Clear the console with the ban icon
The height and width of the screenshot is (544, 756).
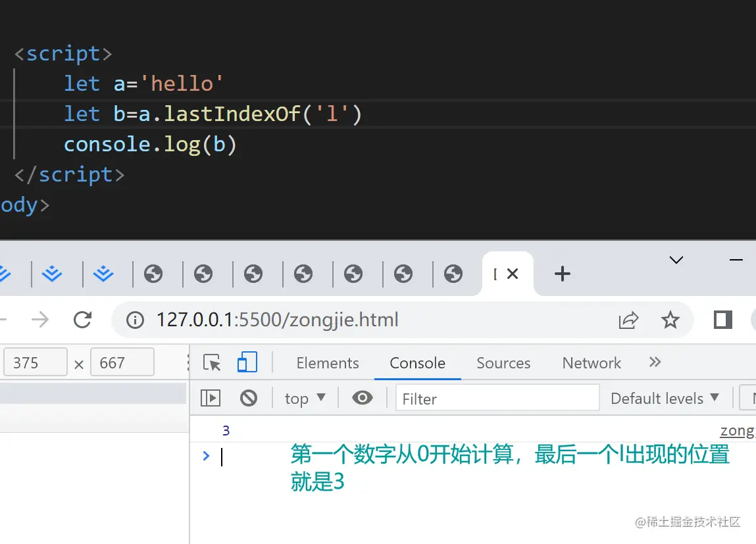tap(249, 398)
